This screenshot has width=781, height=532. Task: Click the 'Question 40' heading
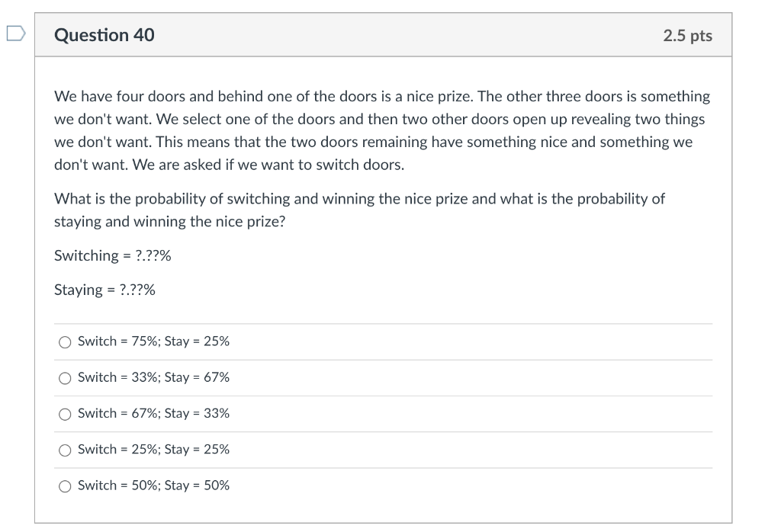(x=104, y=35)
